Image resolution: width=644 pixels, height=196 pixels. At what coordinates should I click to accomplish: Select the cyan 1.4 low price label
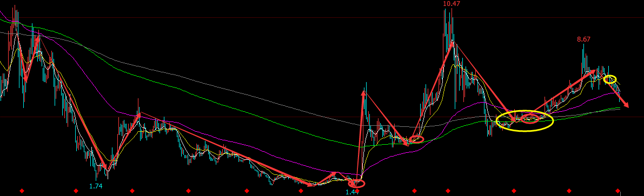(x=350, y=192)
